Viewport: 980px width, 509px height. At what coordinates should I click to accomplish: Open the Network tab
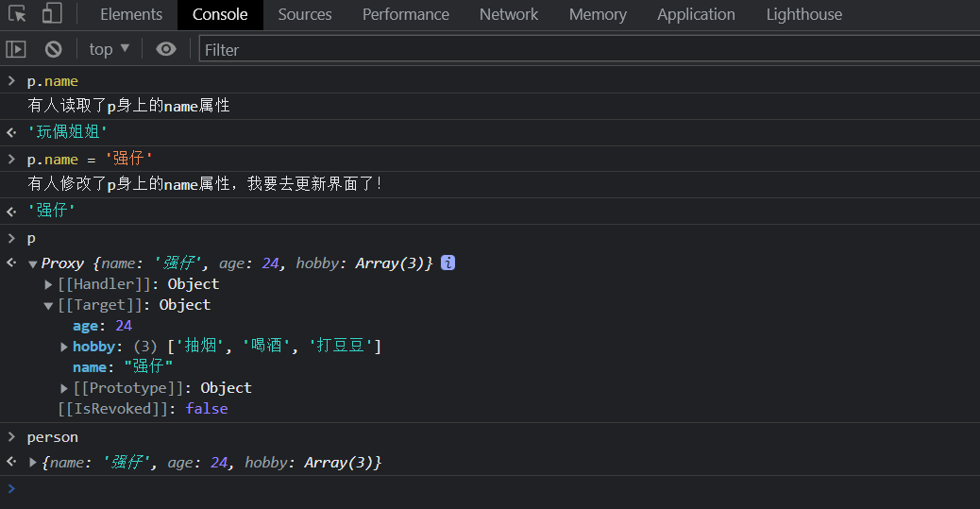tap(509, 14)
